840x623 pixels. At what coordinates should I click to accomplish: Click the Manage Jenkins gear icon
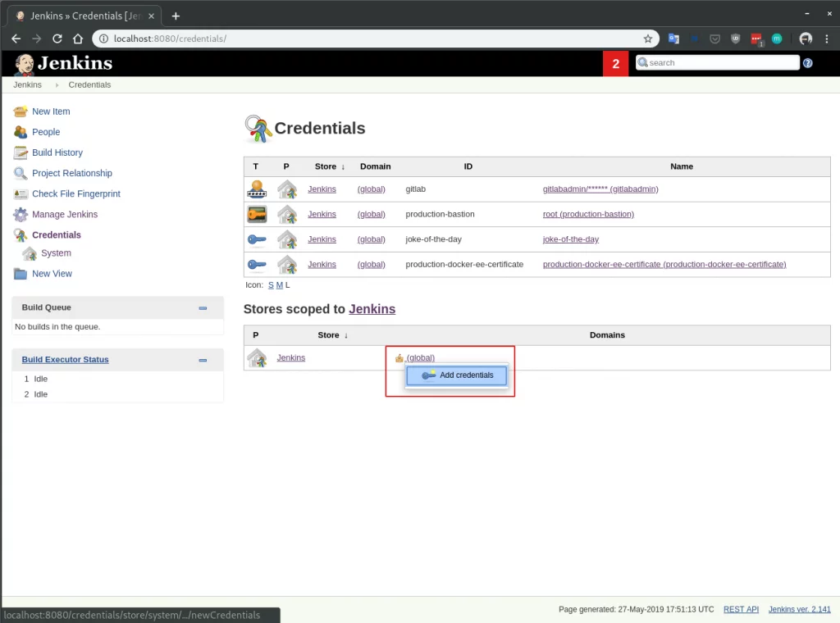tap(21, 214)
